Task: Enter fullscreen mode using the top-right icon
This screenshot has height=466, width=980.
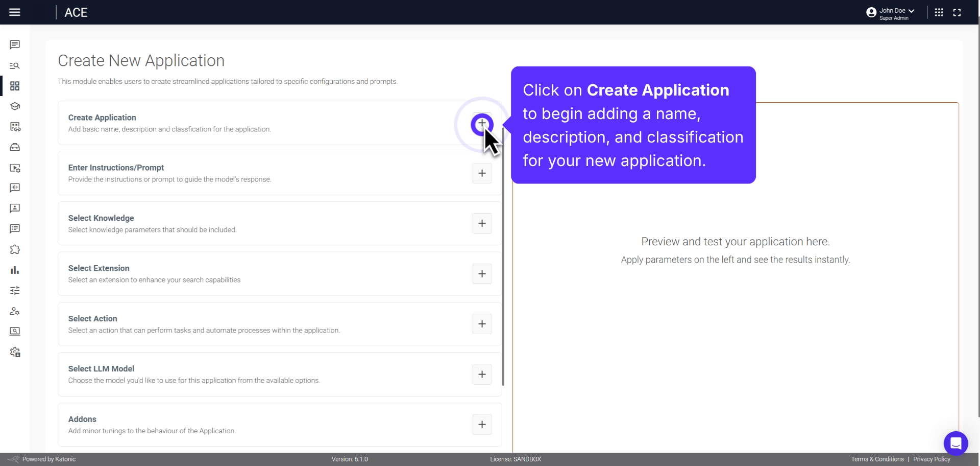Action: tap(958, 12)
